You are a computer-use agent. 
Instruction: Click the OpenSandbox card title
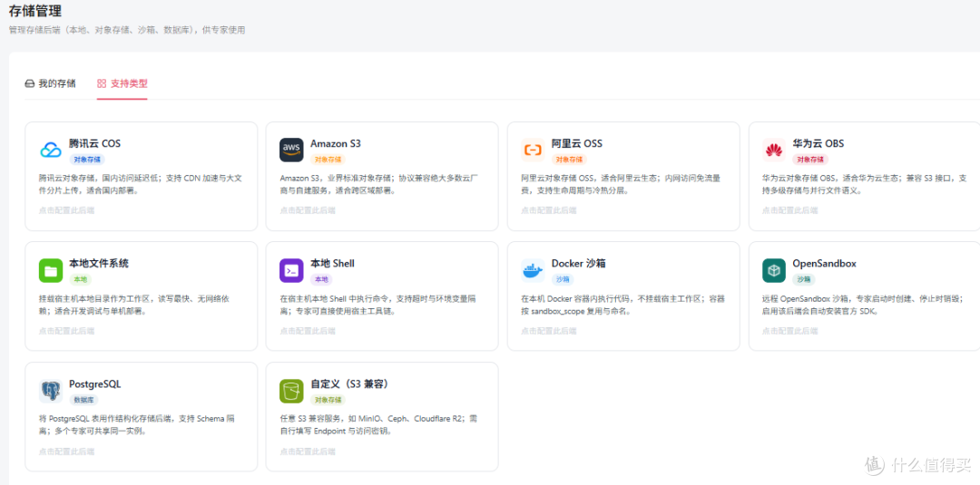click(824, 264)
